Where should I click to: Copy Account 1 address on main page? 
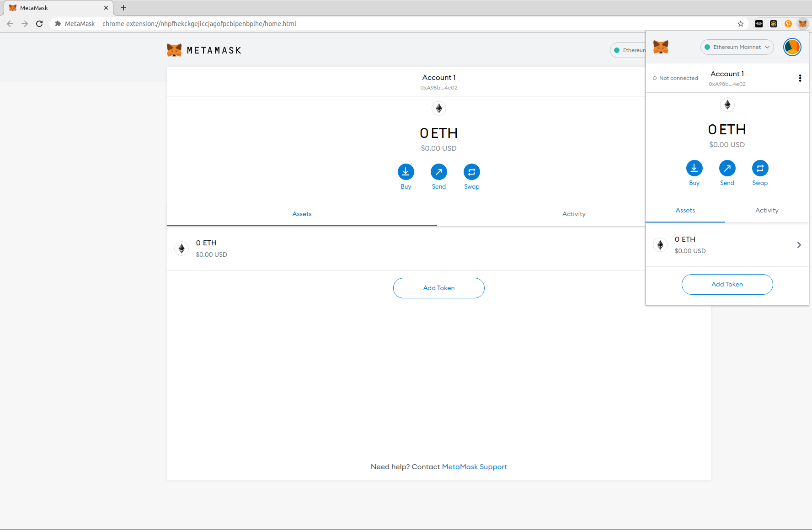point(439,82)
